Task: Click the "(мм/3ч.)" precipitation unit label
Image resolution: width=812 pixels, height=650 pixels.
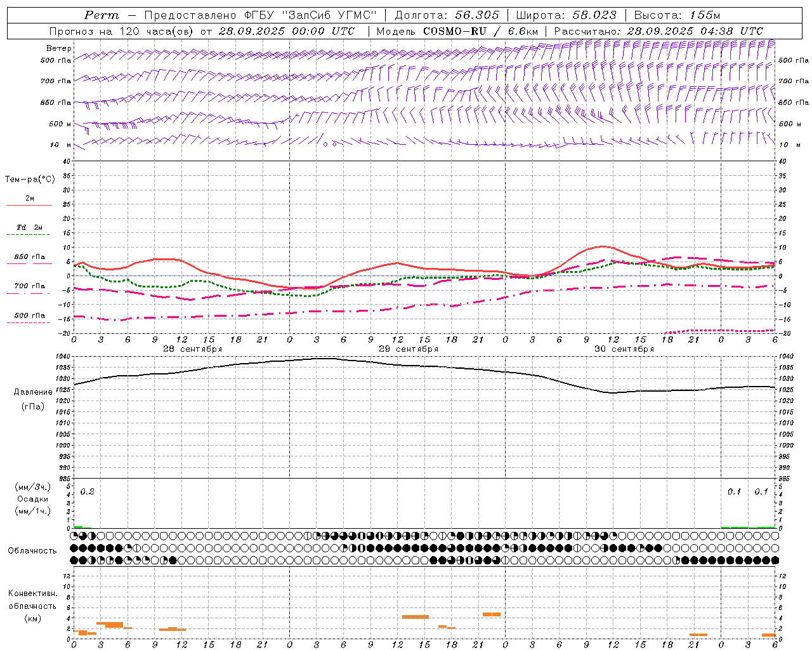Action: [x=32, y=487]
